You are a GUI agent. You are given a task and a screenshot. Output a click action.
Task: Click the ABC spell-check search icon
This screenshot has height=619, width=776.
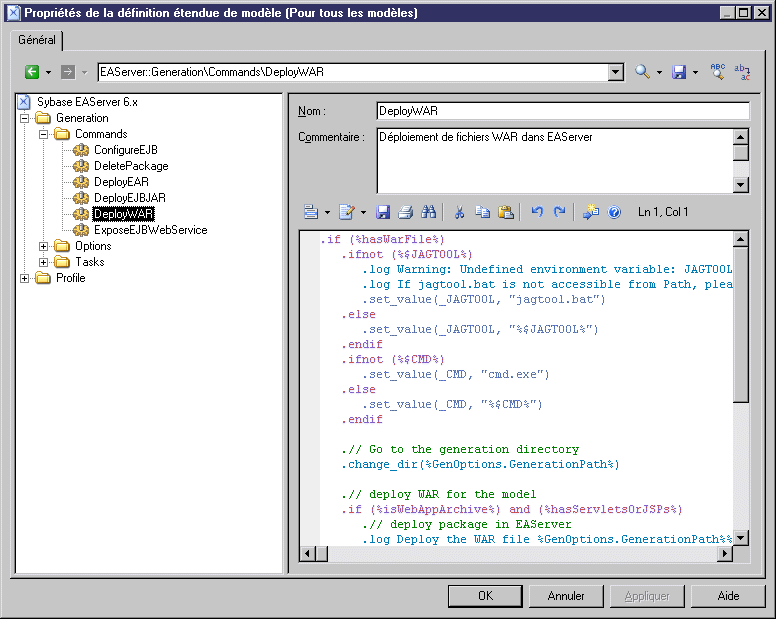(718, 71)
